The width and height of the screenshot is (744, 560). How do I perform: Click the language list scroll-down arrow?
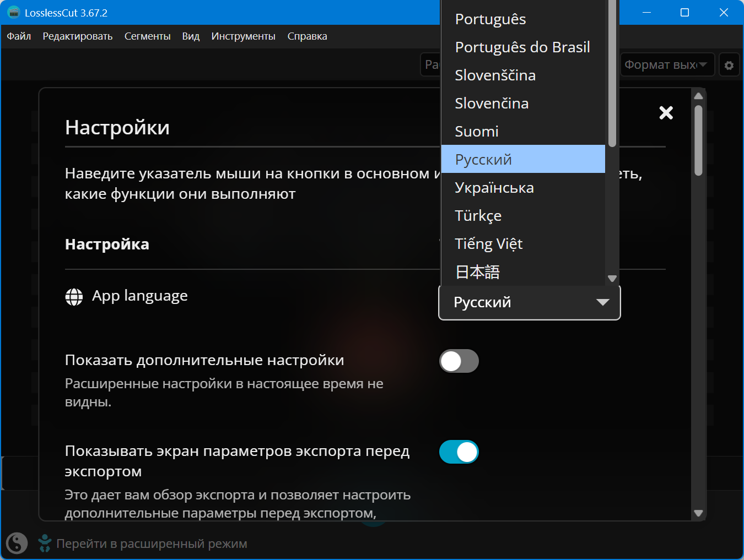coord(612,279)
